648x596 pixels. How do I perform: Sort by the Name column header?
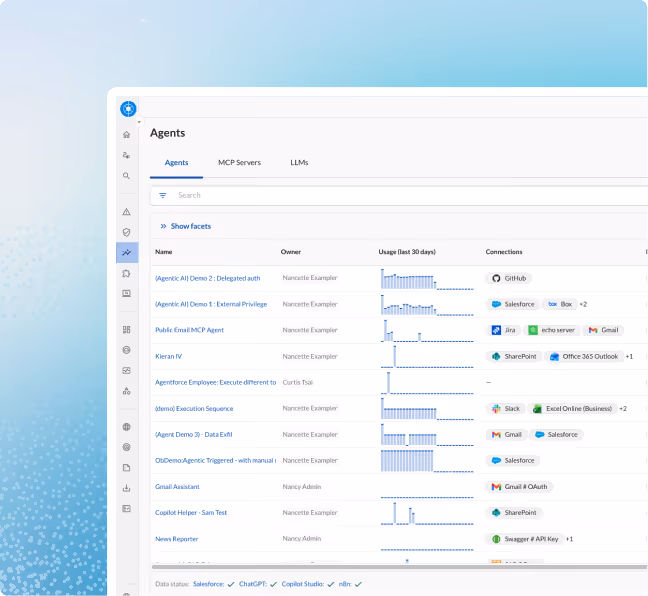(x=164, y=252)
